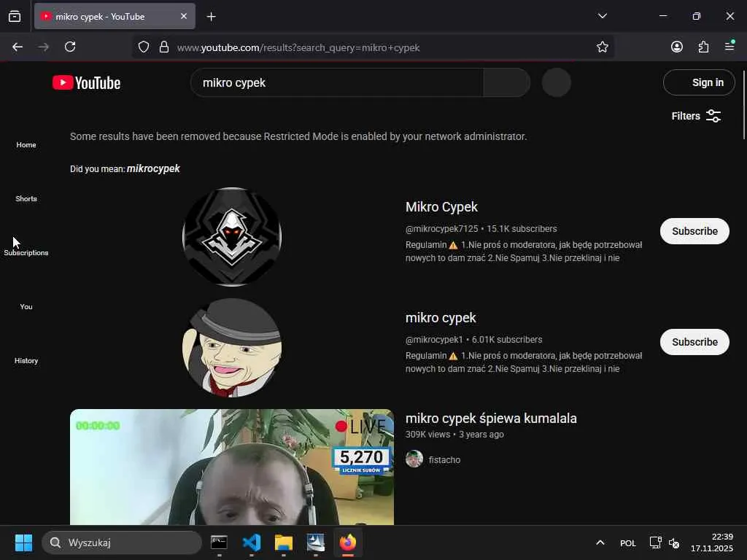Screen dimensions: 747x560
Task: Open the tracking protection shield icon
Action: [144, 47]
